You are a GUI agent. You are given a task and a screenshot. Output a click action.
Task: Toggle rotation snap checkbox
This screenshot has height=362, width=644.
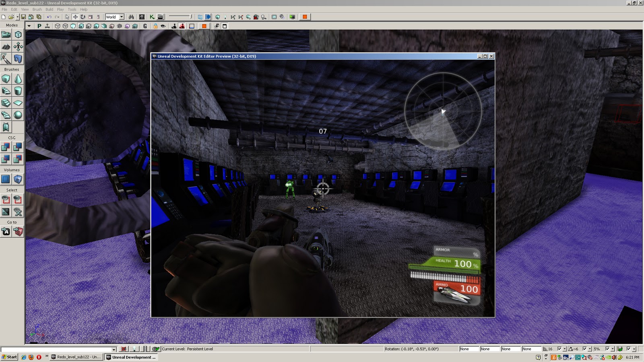(x=584, y=349)
